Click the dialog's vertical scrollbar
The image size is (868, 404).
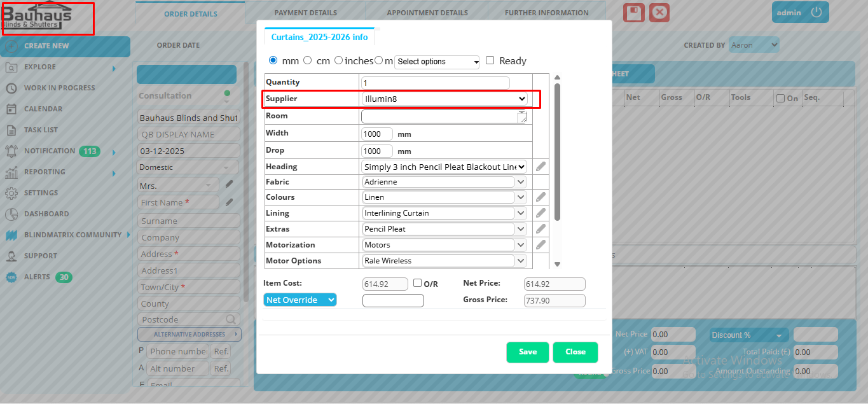point(557,153)
